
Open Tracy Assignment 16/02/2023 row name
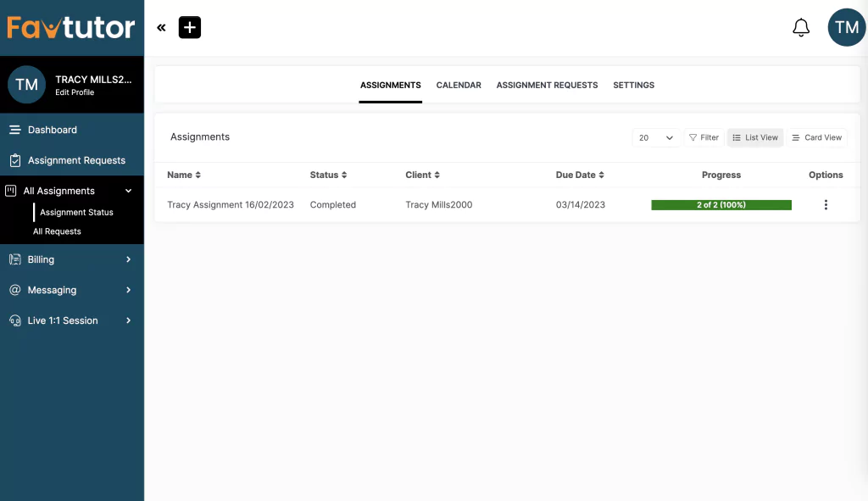(231, 205)
